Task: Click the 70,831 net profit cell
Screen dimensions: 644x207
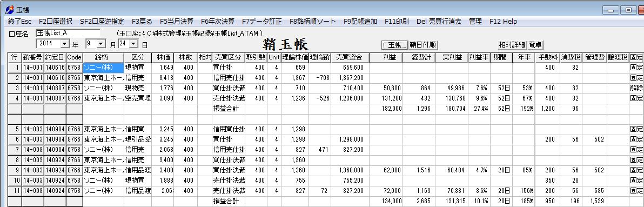Action: click(x=451, y=191)
